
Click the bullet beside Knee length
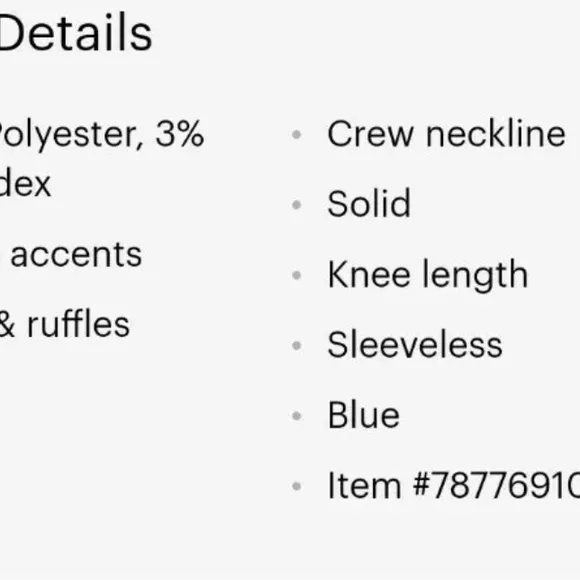pyautogui.click(x=297, y=275)
